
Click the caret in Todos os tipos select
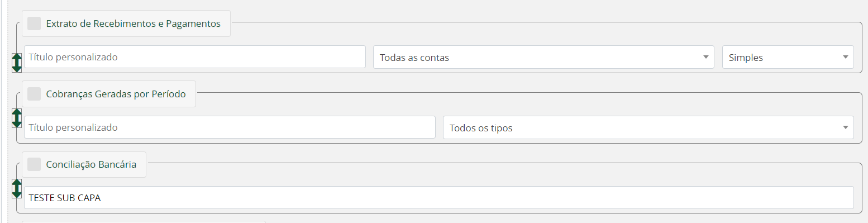845,127
